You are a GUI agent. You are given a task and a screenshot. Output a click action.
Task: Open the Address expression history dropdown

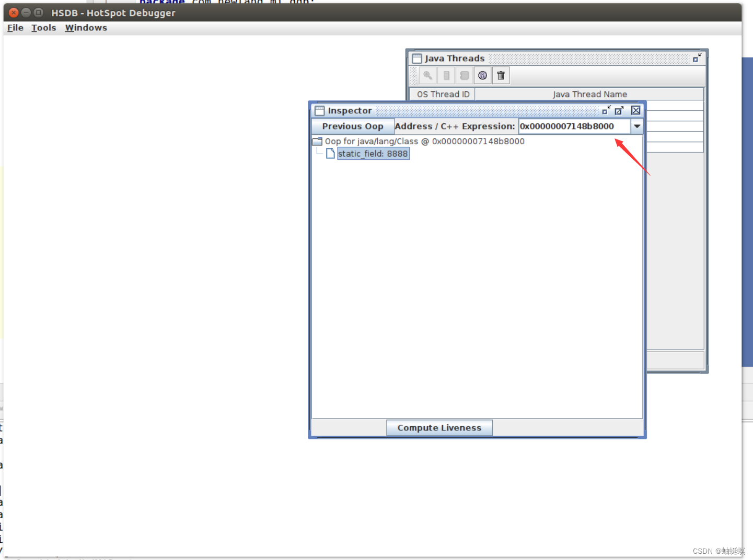point(637,126)
